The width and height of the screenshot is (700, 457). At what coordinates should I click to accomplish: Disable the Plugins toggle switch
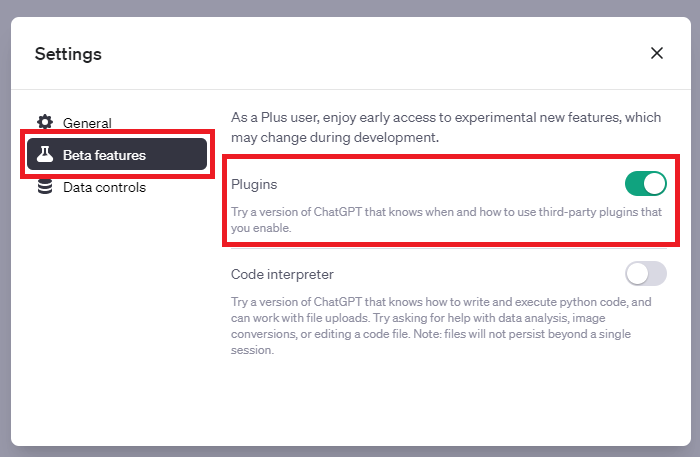click(645, 184)
